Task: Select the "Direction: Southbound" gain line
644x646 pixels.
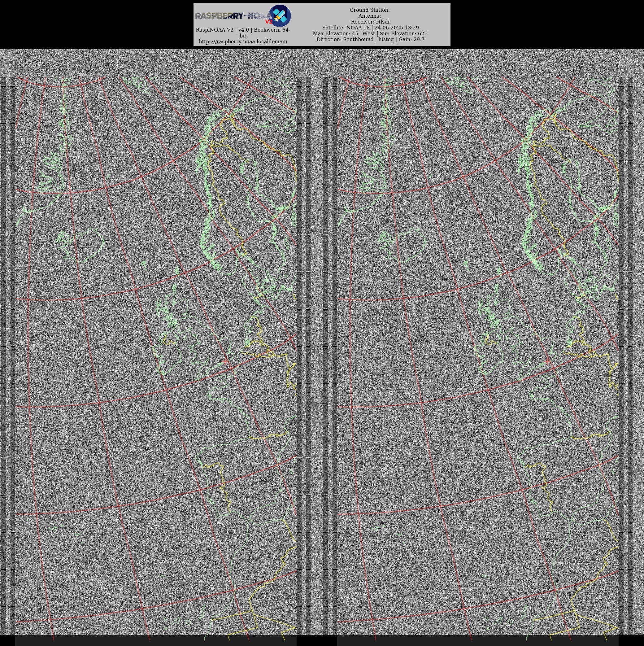Action: point(371,39)
